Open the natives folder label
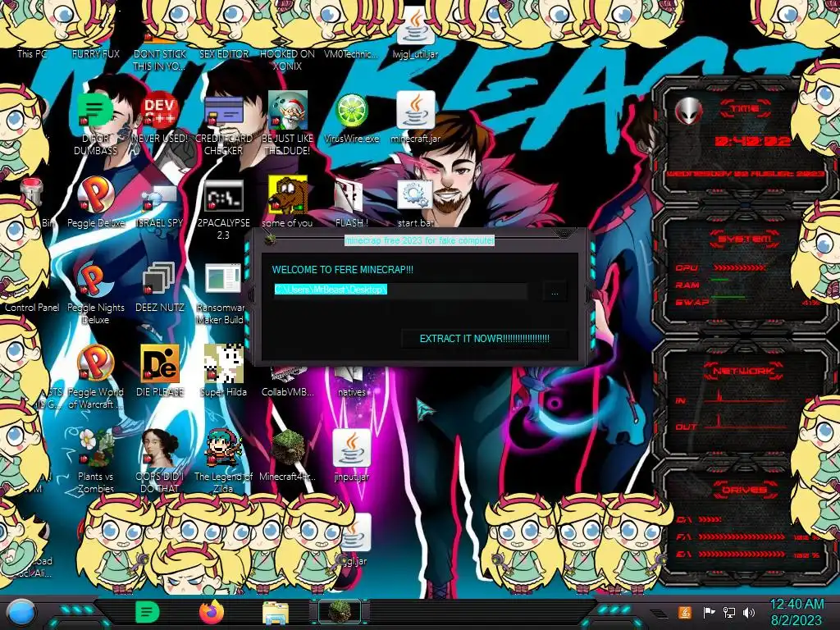This screenshot has height=630, width=840. point(351,392)
